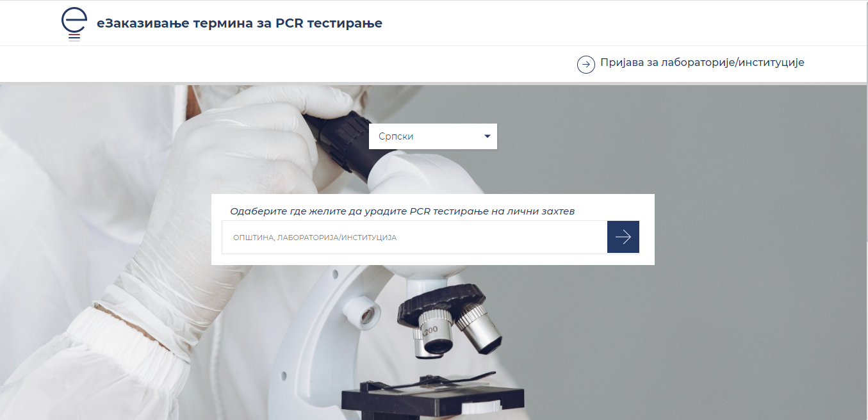Focus the ОПШТИНА, ЛАБОРАТОРИЈА/ИНСТИТУЦИЈА input field
The width and height of the screenshot is (868, 420).
click(x=414, y=237)
